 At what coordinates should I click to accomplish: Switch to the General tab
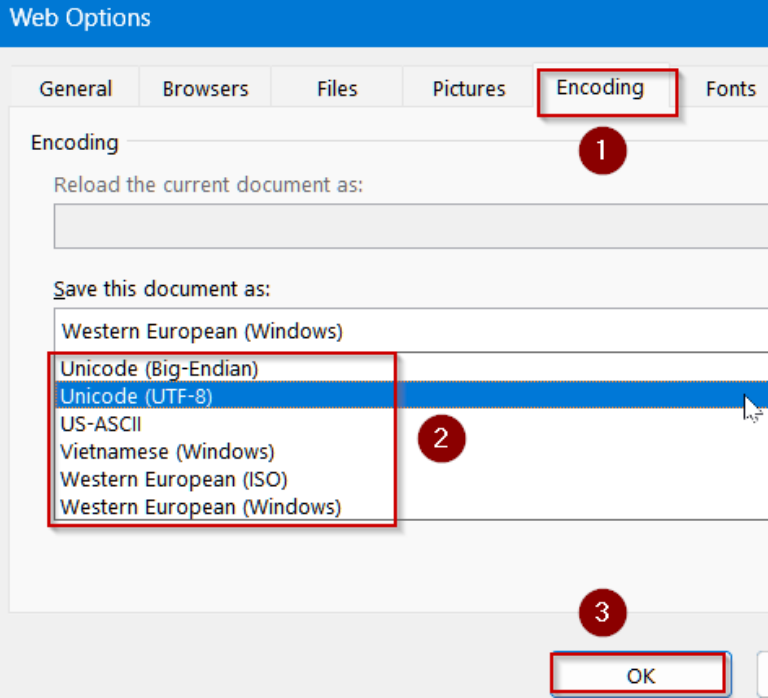pyautogui.click(x=75, y=89)
